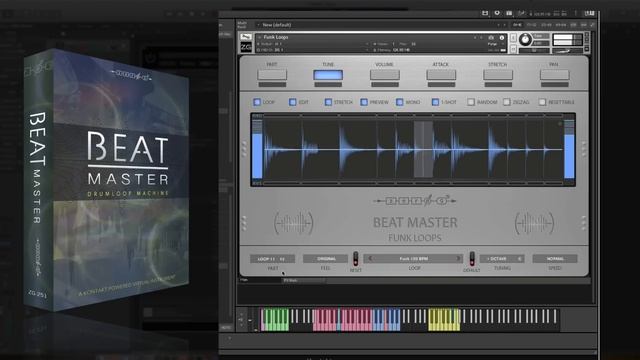Viewport: 640px width, 360px height.
Task: Click the STRETCH button in top row
Action: point(498,75)
